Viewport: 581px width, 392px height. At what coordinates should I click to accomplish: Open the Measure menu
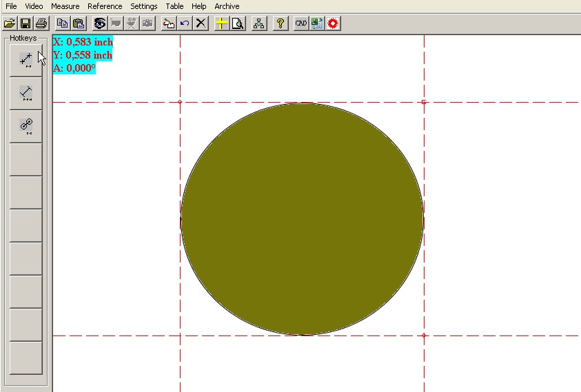[65, 6]
